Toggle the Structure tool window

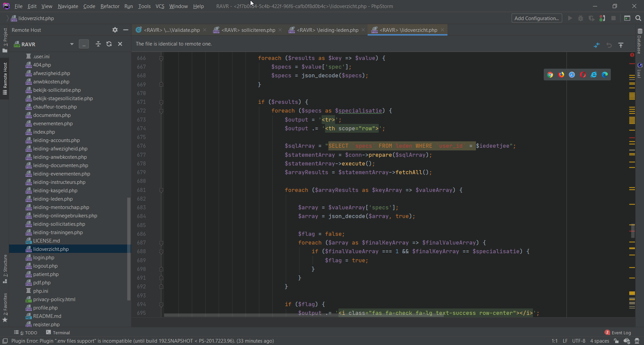[5, 268]
